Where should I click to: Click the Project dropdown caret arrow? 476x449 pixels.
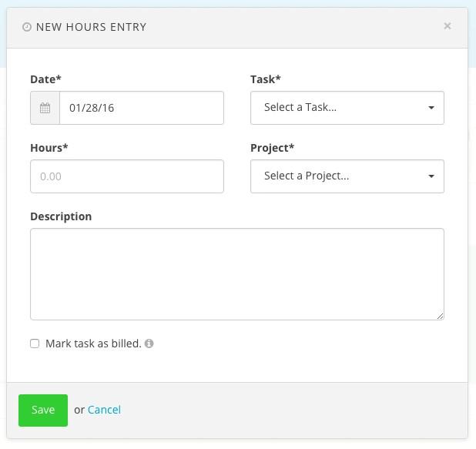tap(431, 176)
